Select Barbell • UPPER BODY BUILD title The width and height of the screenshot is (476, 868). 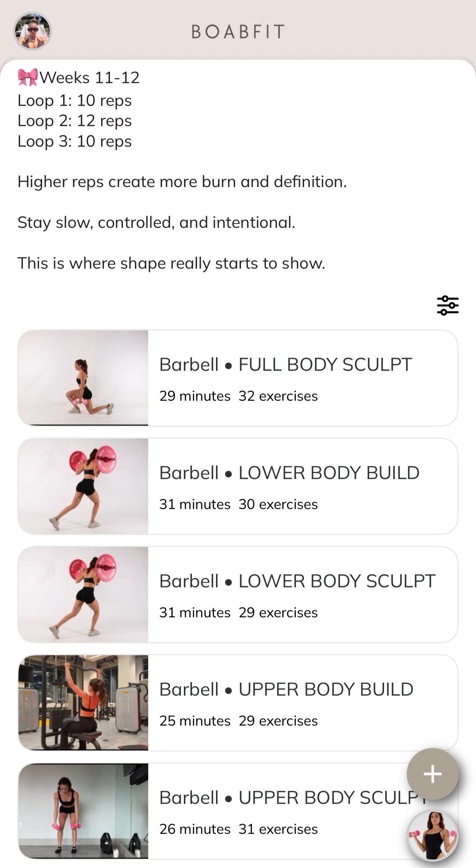(286, 689)
